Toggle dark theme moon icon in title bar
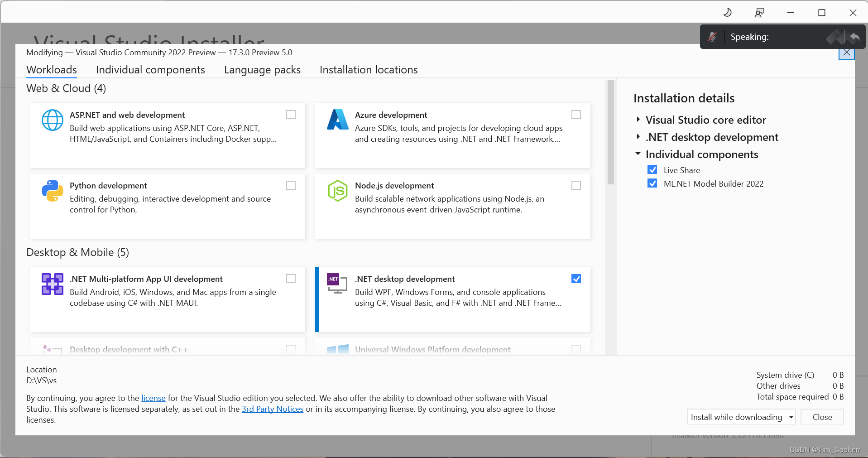Screen dimensions: 868x458 point(728,12)
